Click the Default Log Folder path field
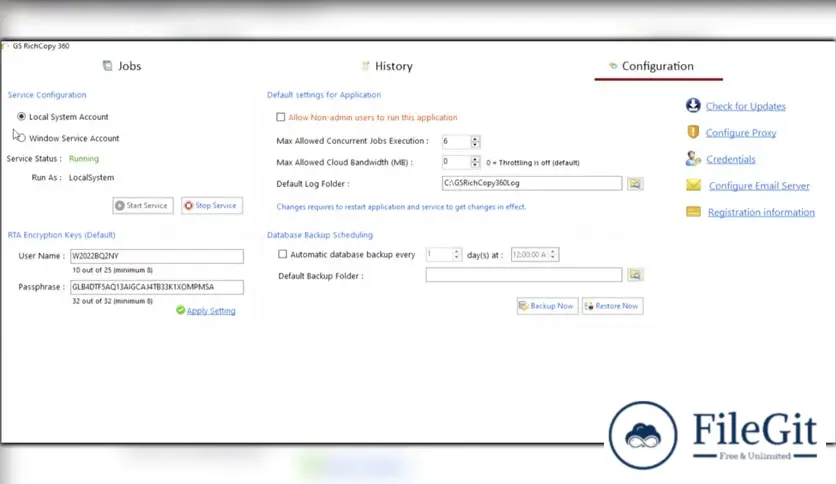 point(532,183)
